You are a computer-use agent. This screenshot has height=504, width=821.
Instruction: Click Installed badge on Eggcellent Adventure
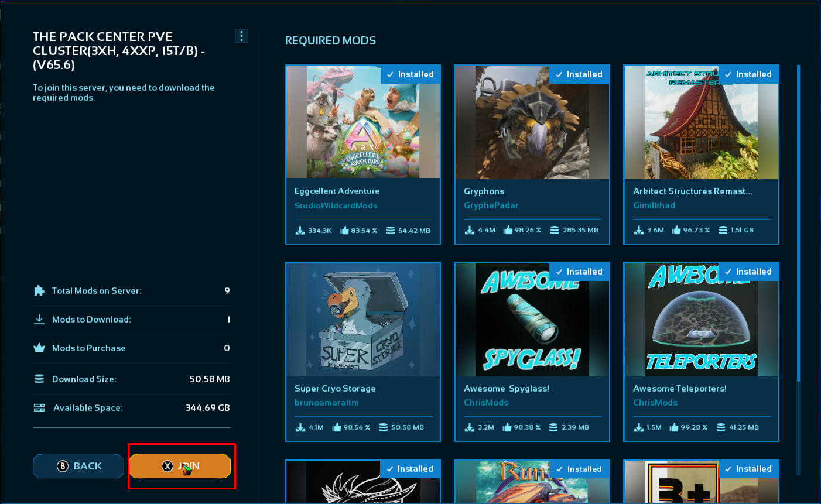[x=410, y=74]
